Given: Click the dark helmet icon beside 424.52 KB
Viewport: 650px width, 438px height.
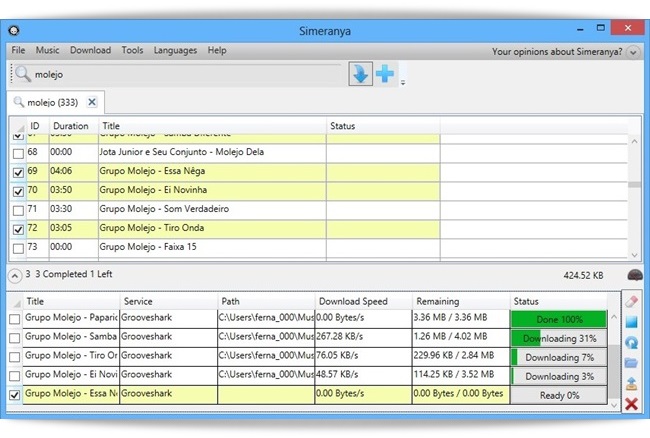Looking at the screenshot, I should click(635, 275).
